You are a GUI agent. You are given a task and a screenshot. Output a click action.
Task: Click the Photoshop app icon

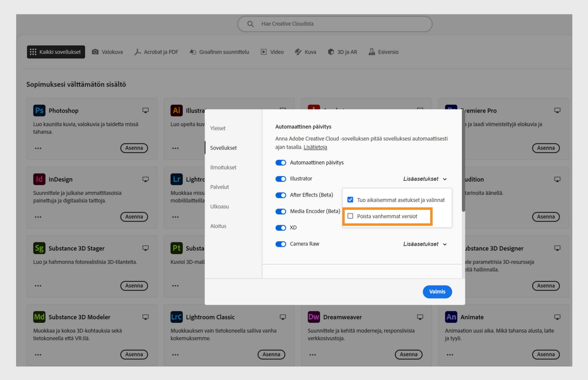[39, 111]
